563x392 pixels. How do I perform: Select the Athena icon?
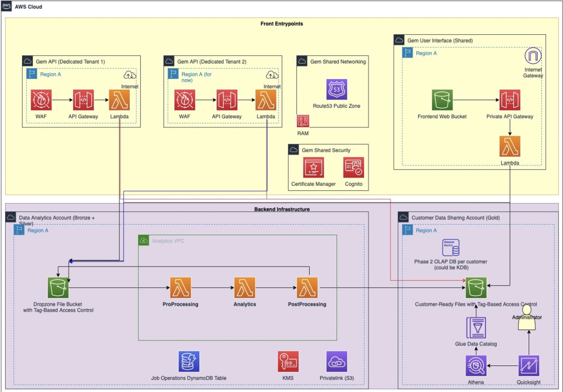(476, 366)
